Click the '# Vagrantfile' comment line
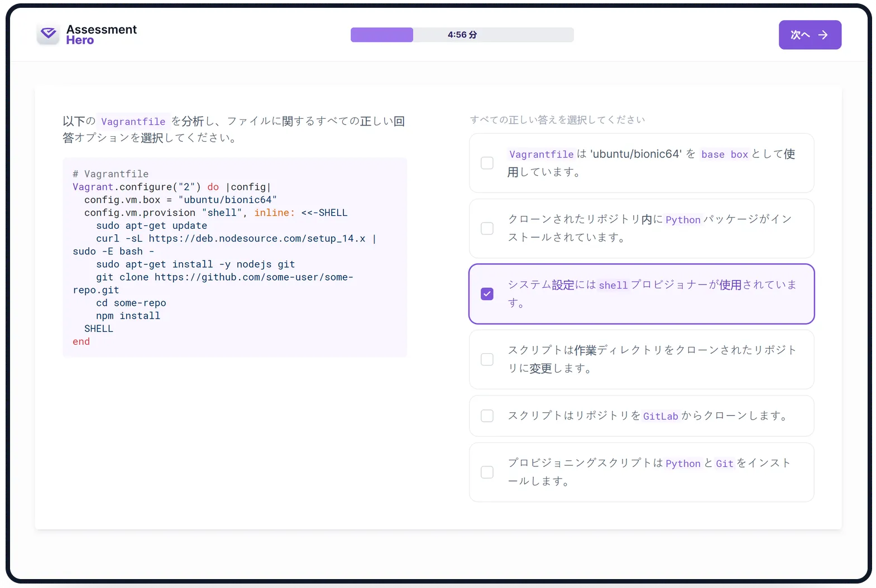The image size is (876, 588). 111,174
